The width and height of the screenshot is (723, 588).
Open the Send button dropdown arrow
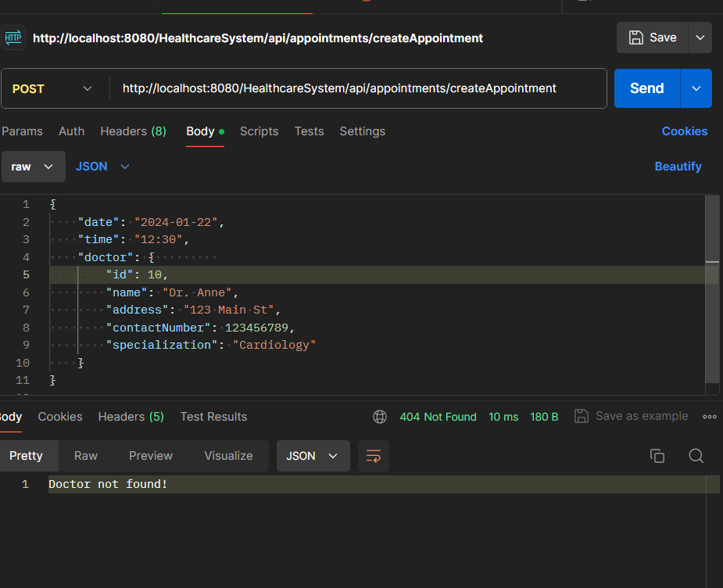point(696,88)
